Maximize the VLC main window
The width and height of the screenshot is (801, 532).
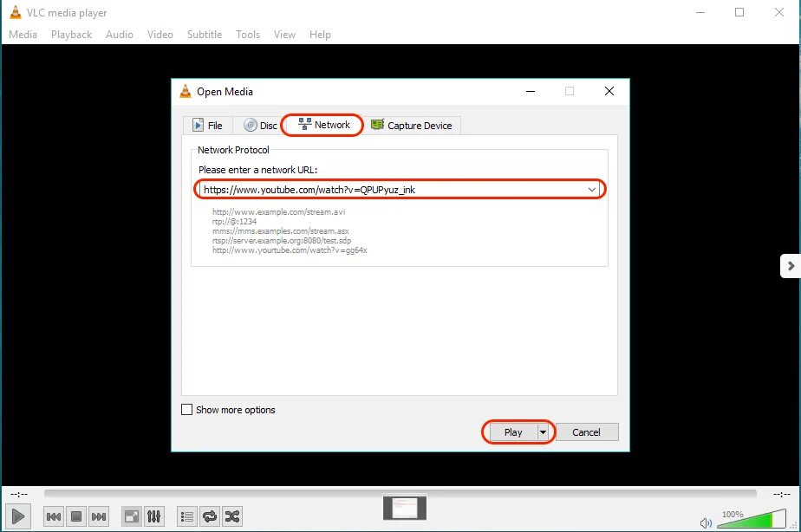click(739, 12)
